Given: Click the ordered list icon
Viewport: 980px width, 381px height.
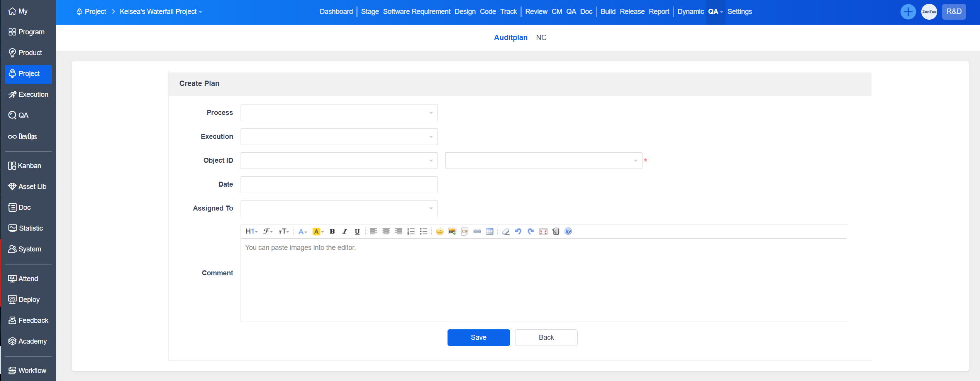Looking at the screenshot, I should (x=411, y=231).
